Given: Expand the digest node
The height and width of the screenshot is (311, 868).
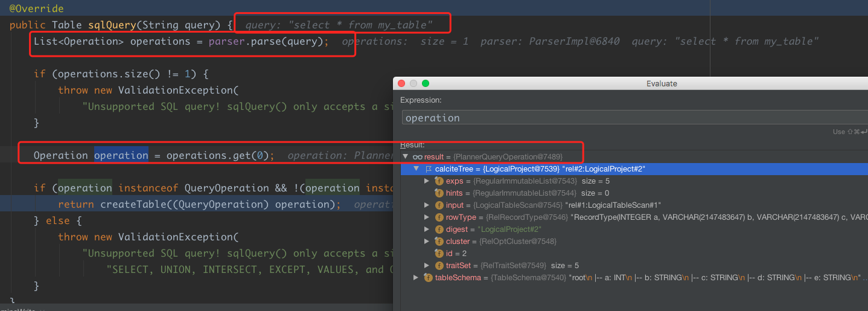Looking at the screenshot, I should coord(427,229).
